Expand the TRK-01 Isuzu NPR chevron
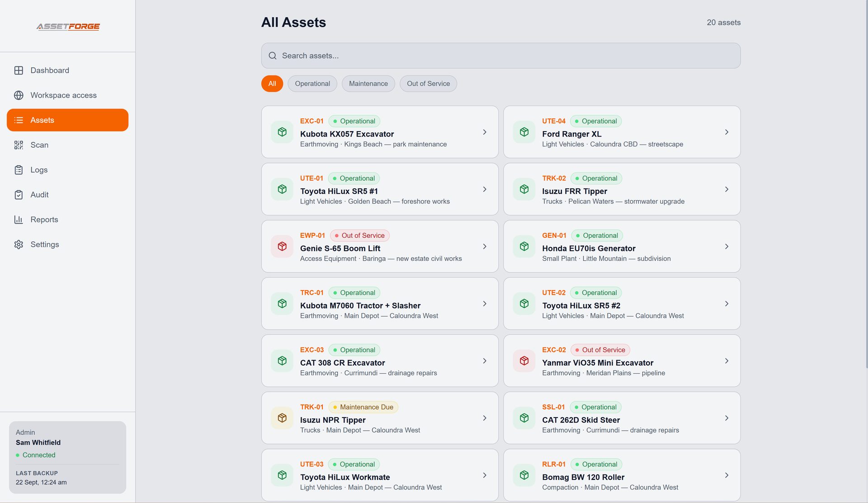Screen dimensions: 868x503 485,418
